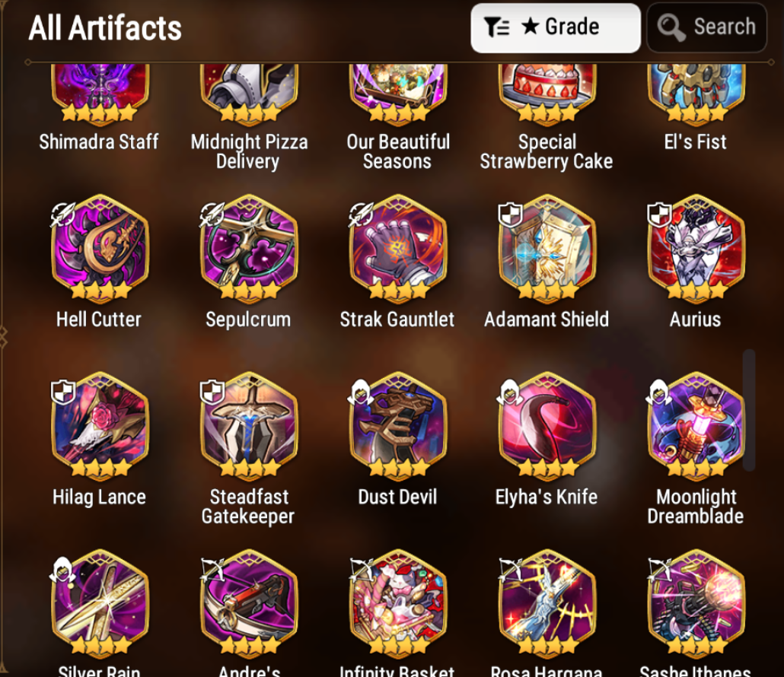
Task: Open the Sepulcrum artifact
Action: tap(248, 249)
